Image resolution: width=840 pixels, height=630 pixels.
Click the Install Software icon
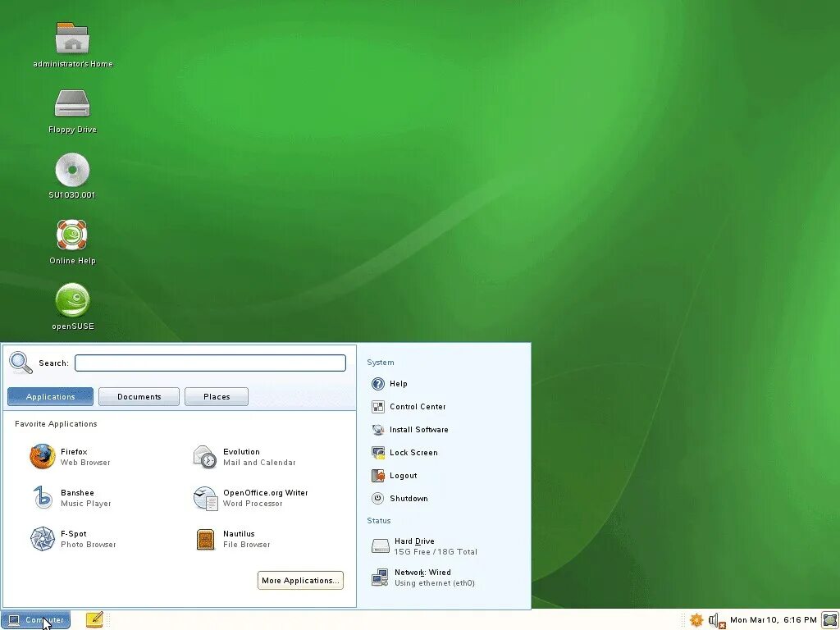tap(377, 430)
